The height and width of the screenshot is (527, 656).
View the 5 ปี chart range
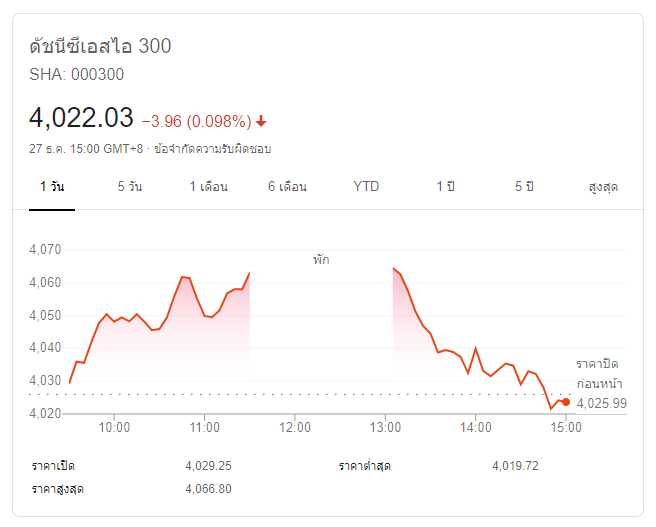(x=525, y=187)
